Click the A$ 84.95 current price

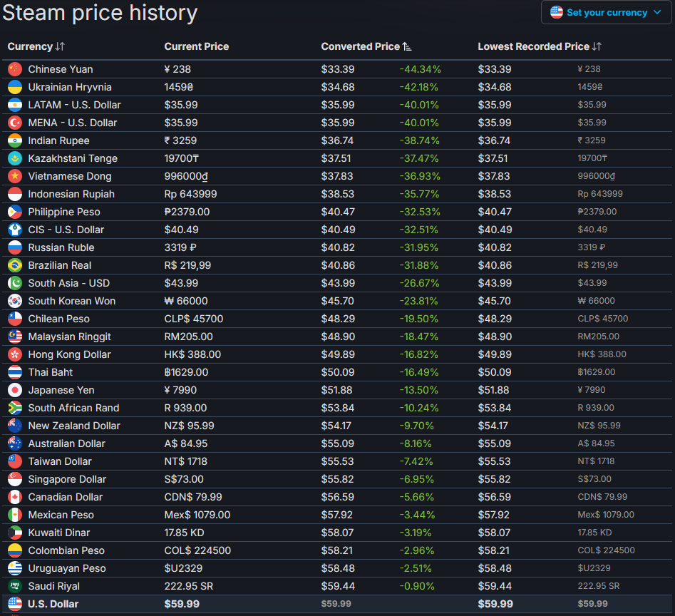click(186, 443)
